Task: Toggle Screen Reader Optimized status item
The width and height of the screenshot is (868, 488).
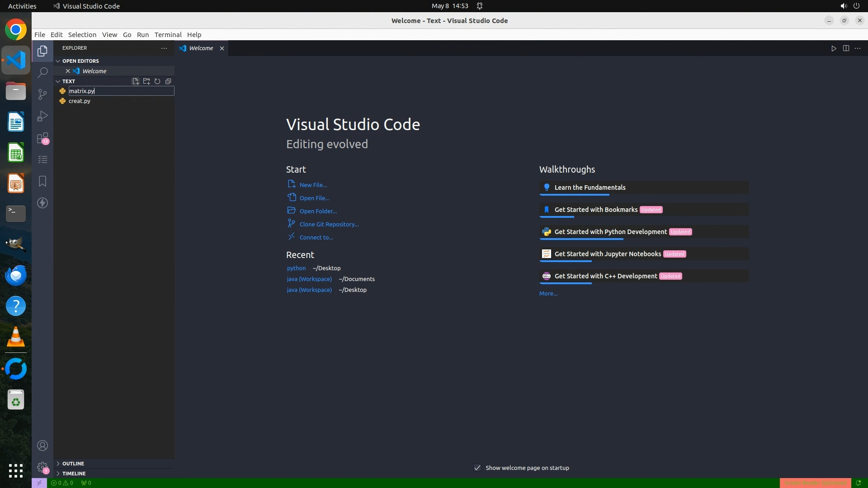Action: 815,483
